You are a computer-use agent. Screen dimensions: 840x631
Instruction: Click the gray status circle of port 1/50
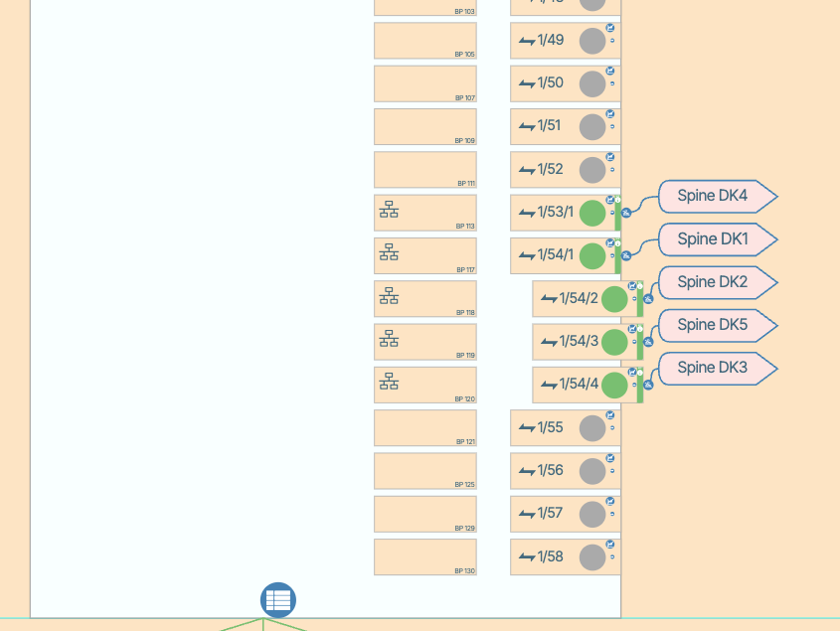(x=592, y=83)
